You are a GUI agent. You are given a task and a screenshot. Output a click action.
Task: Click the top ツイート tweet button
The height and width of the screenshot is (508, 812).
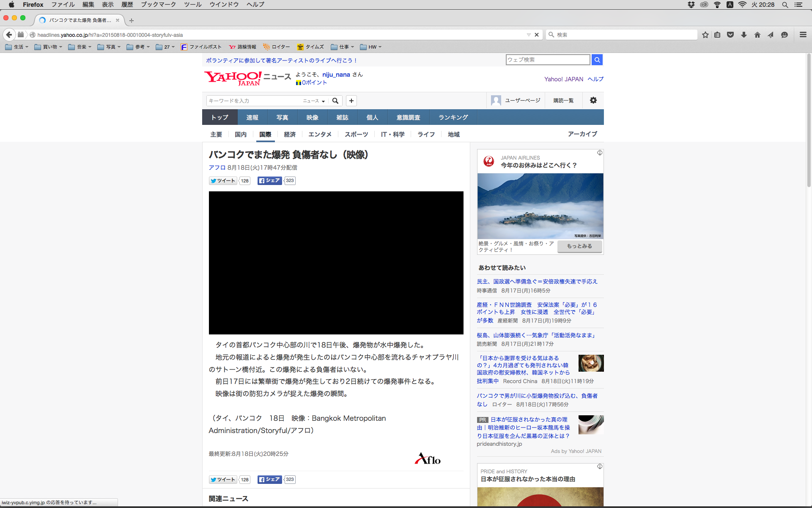click(x=223, y=181)
